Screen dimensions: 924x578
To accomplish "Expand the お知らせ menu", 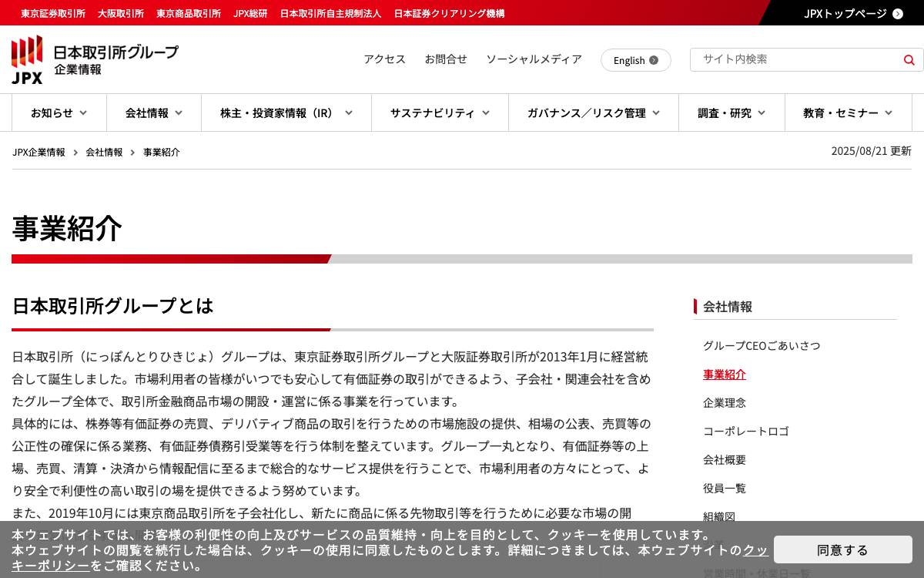I will 59,113.
